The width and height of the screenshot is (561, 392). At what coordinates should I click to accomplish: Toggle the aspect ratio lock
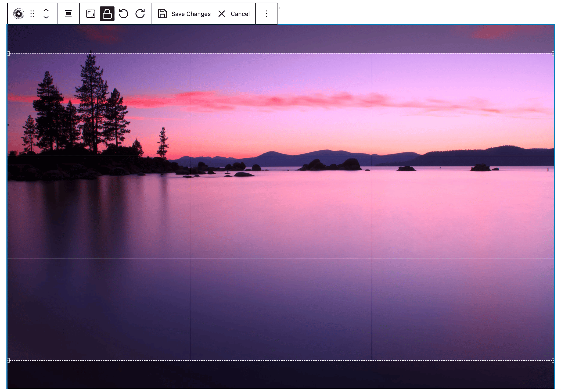point(107,14)
